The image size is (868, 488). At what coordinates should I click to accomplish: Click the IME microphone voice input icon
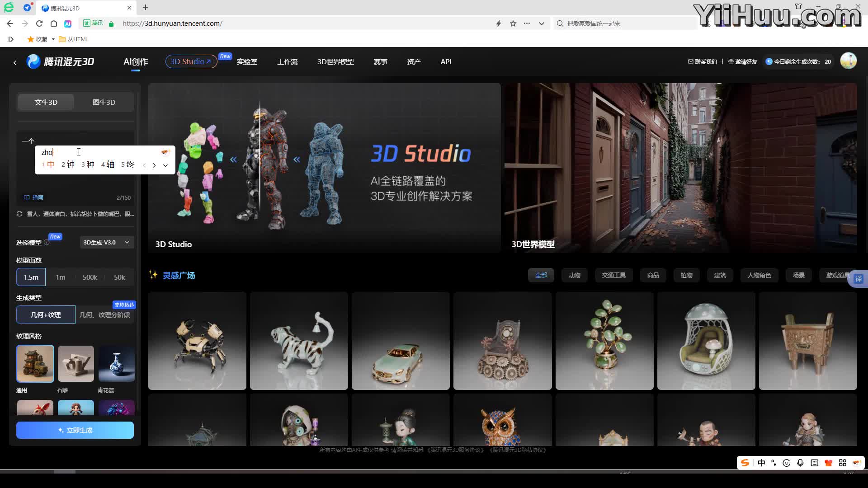(x=800, y=463)
